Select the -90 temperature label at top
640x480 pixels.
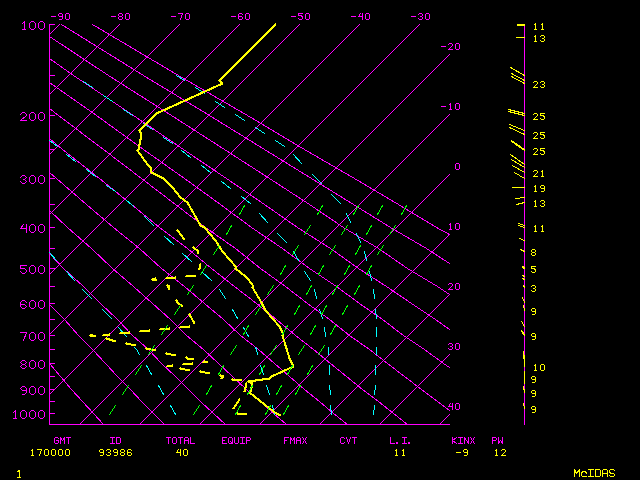pos(61,16)
